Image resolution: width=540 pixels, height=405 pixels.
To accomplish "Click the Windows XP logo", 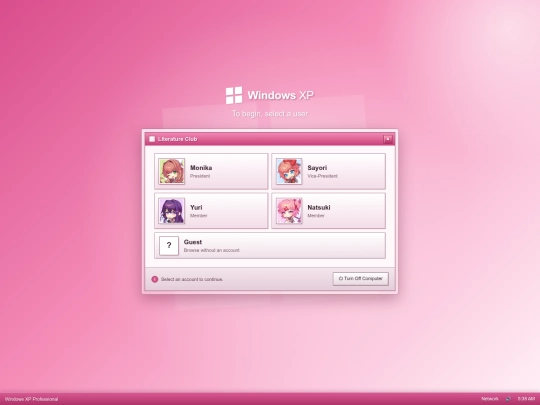I will (234, 95).
